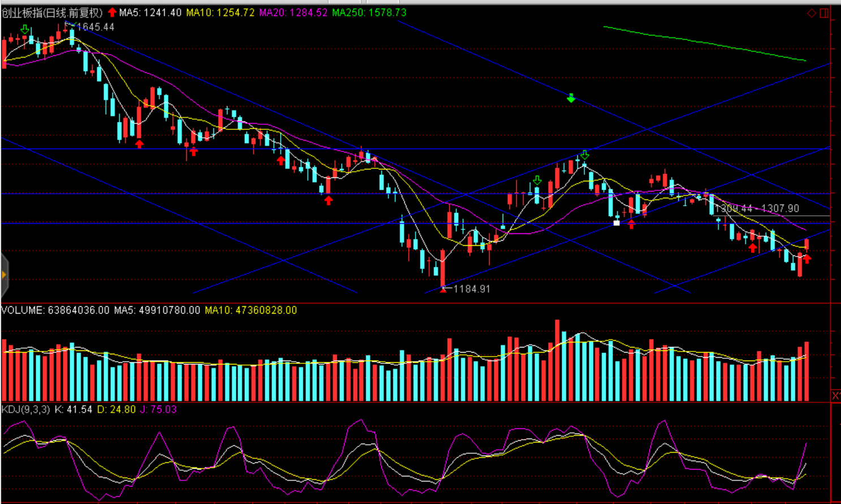The image size is (841, 504).
Task: Click the 1645.44 high price label
Action: tap(96, 27)
